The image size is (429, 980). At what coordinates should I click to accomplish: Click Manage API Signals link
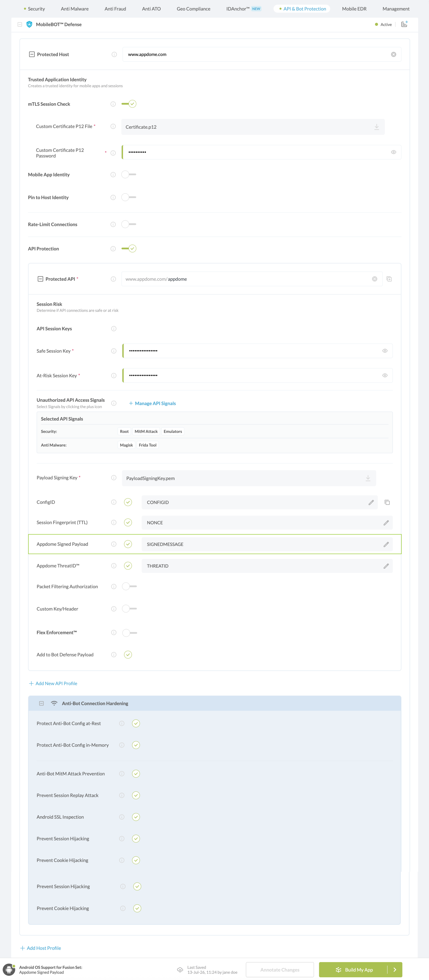click(x=152, y=403)
